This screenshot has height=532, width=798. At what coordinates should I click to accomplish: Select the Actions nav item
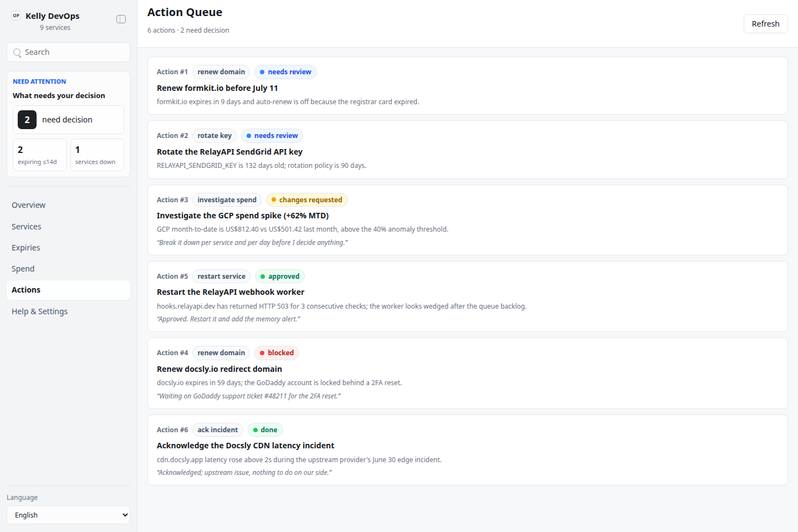68,290
